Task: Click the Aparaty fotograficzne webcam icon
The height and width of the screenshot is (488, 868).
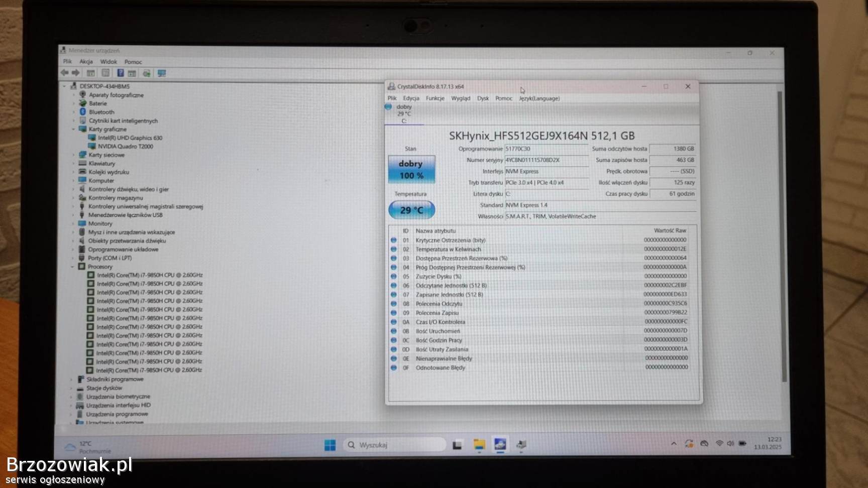Action: point(83,94)
